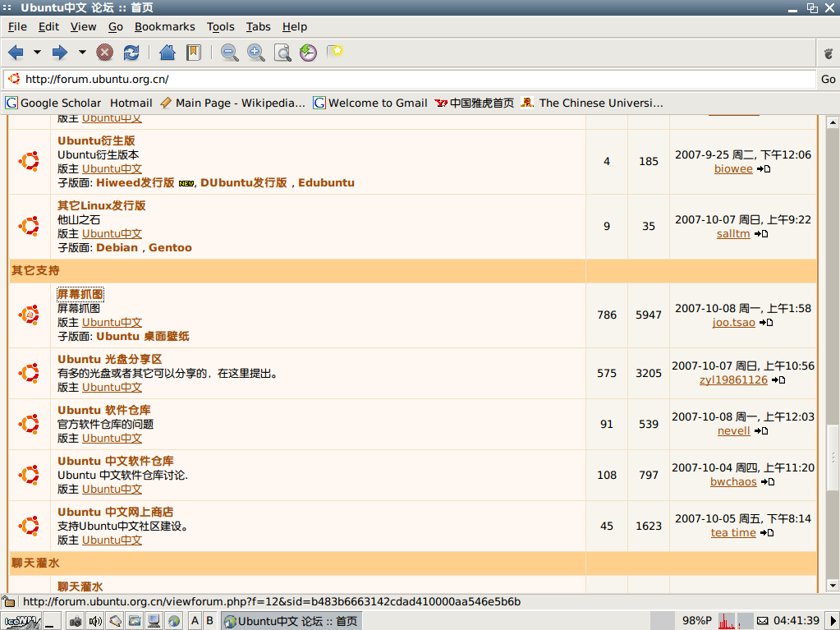Click the address bar URL field
Viewport: 840px width, 630px height.
409,80
